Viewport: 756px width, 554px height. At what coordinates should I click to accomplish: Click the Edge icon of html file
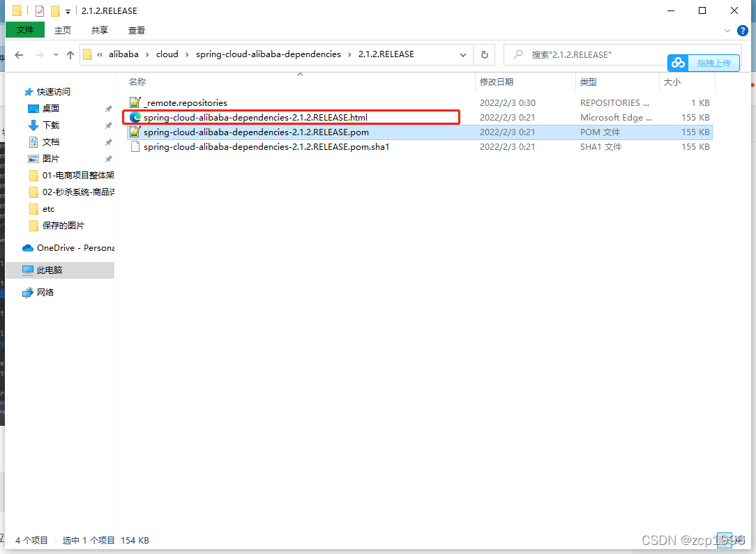pos(135,117)
